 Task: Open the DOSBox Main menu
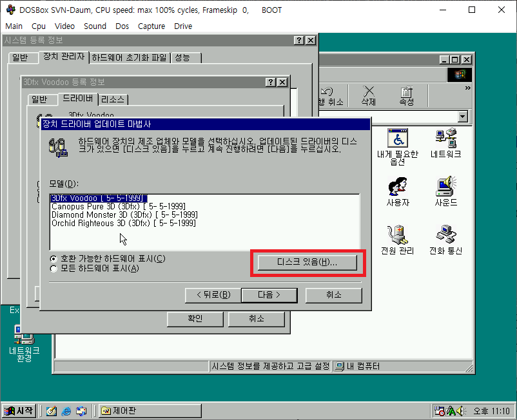[14, 26]
